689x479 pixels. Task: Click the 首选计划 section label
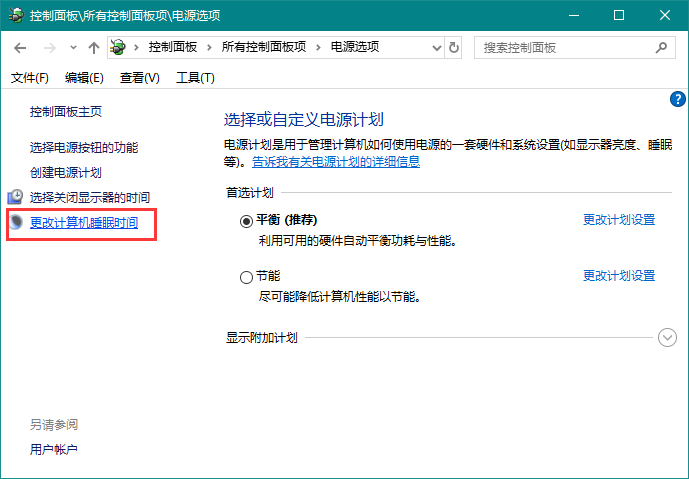(250, 192)
